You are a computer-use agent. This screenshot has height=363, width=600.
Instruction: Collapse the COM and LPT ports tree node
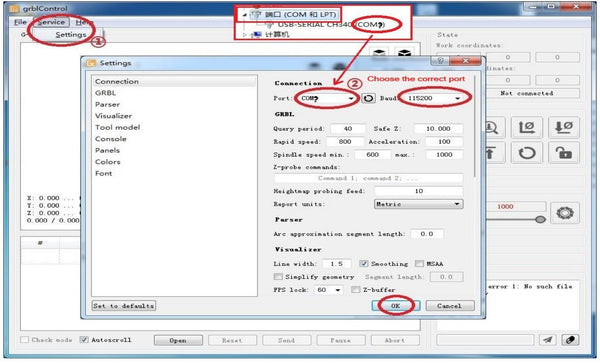coord(244,15)
